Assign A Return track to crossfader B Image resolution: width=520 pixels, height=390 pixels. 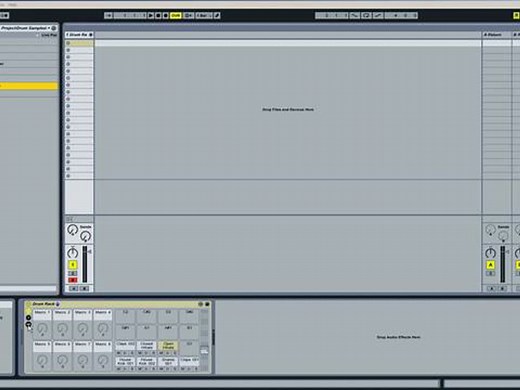[502, 288]
